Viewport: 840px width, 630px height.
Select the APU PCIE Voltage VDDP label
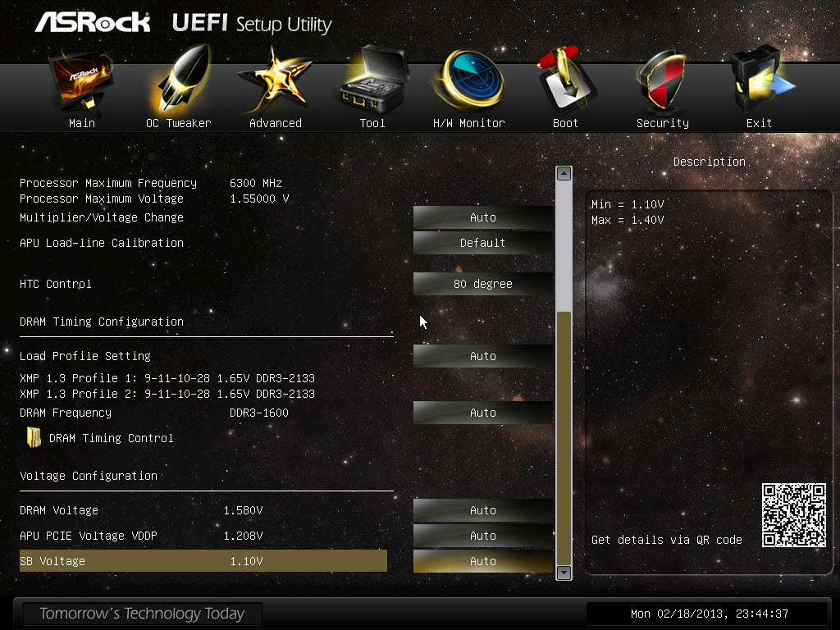click(88, 536)
